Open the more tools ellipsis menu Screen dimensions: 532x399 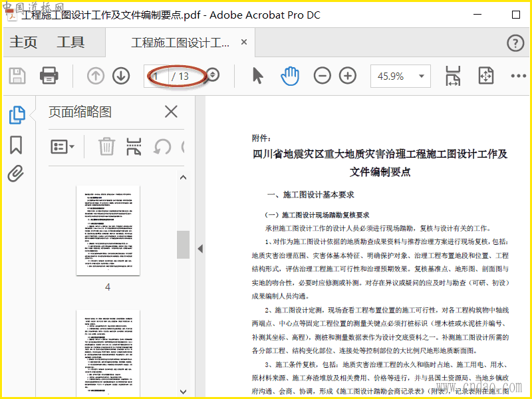click(519, 76)
